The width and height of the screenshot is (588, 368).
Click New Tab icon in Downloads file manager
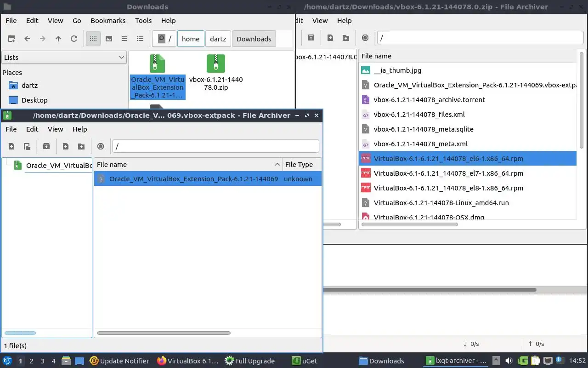click(x=11, y=39)
